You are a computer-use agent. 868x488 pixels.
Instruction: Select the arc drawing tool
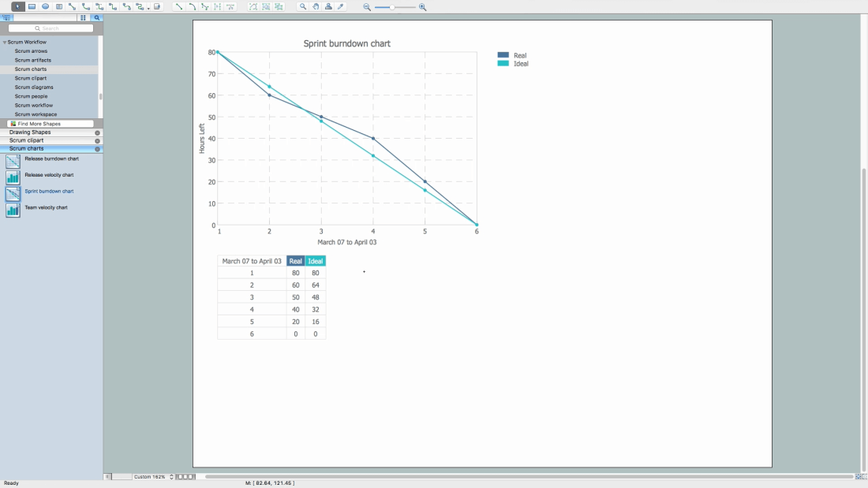192,6
